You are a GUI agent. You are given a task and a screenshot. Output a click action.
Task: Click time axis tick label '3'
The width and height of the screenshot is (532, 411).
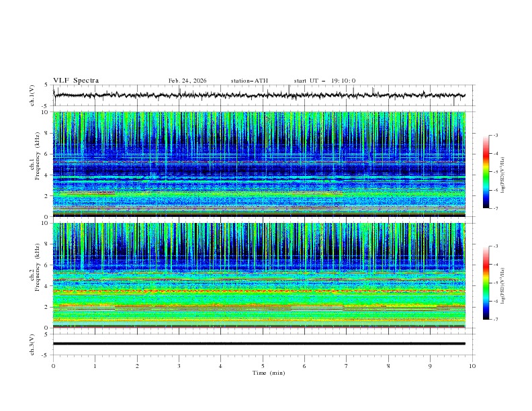179,366
